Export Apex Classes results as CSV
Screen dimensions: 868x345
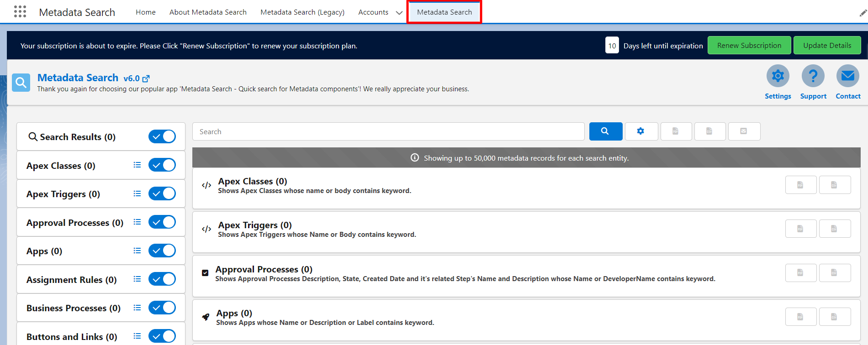pyautogui.click(x=835, y=185)
